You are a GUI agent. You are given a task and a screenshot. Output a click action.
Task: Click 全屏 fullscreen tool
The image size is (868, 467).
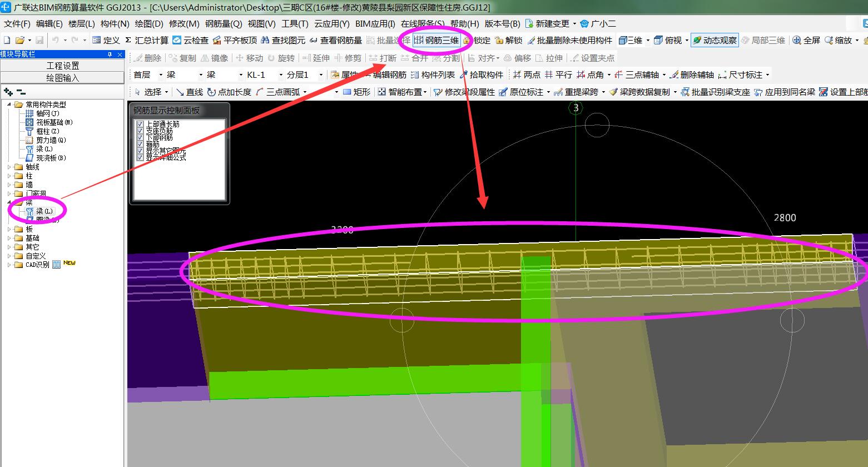click(807, 40)
